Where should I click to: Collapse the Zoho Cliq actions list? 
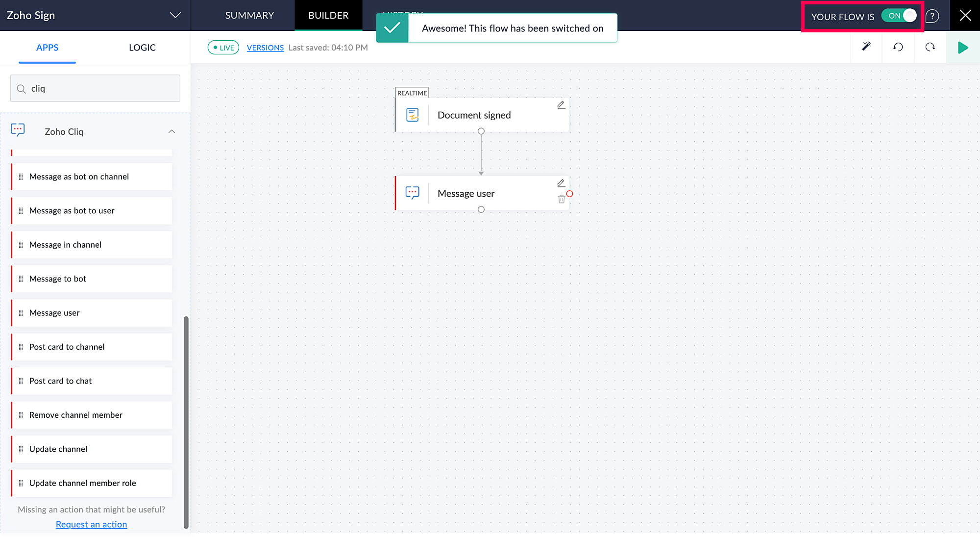pos(171,131)
